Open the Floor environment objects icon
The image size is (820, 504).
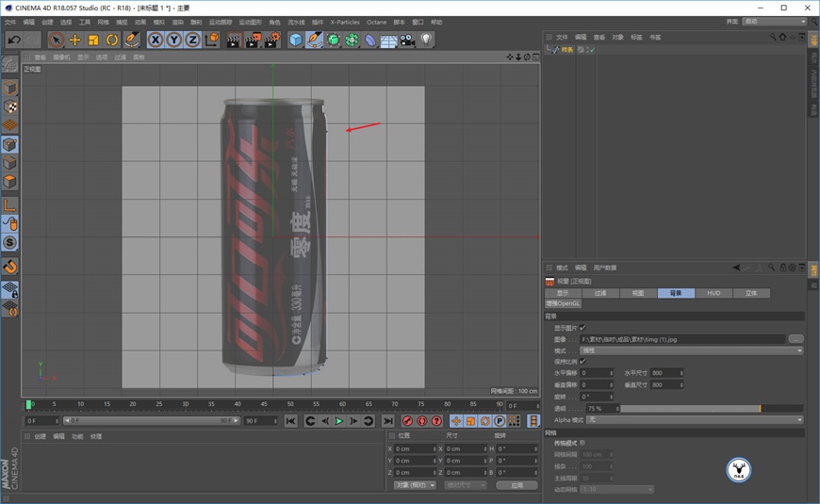coord(388,41)
